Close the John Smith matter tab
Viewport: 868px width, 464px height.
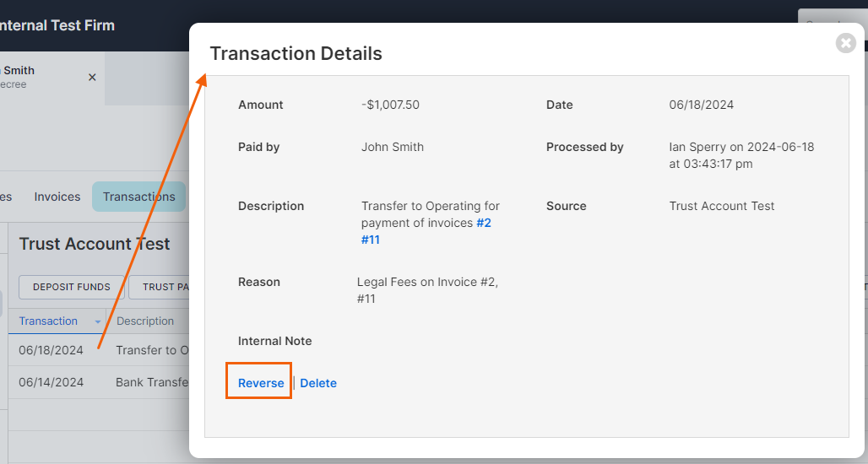click(x=92, y=78)
